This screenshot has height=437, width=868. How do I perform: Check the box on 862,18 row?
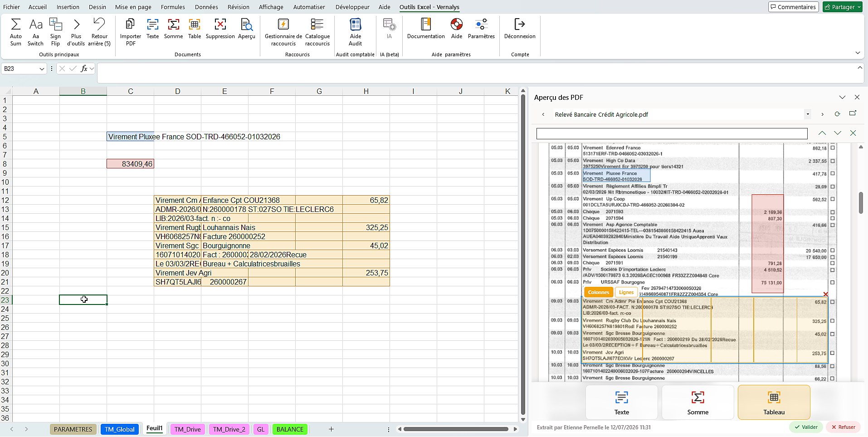(x=833, y=148)
